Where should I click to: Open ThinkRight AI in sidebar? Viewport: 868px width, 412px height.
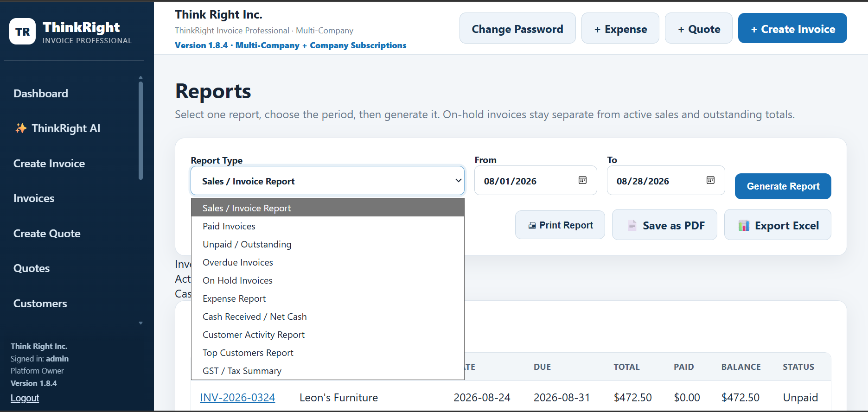tap(57, 128)
